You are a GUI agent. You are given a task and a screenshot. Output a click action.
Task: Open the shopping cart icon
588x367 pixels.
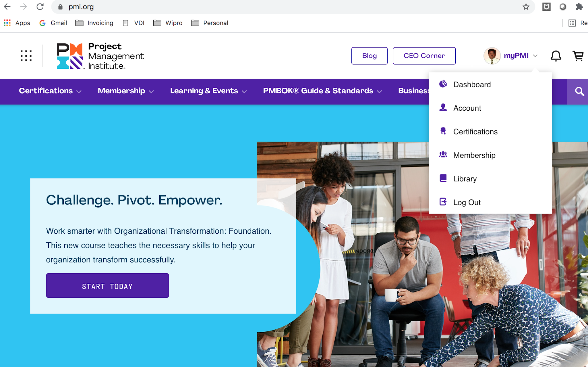click(578, 56)
